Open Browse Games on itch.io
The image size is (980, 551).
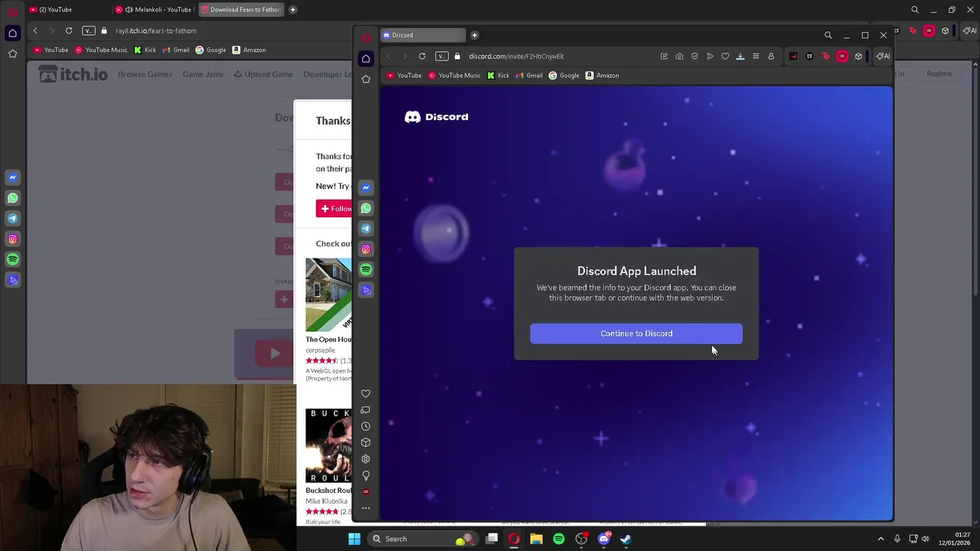(145, 74)
